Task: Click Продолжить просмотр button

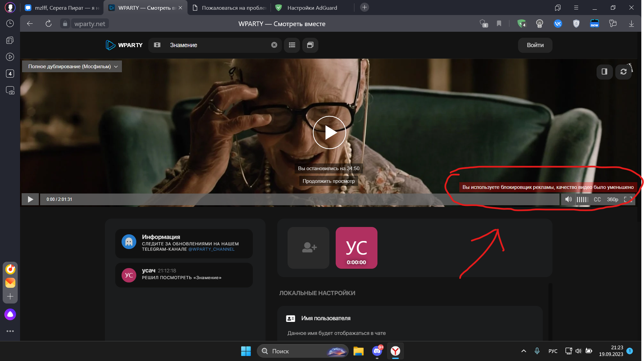Action: [328, 181]
